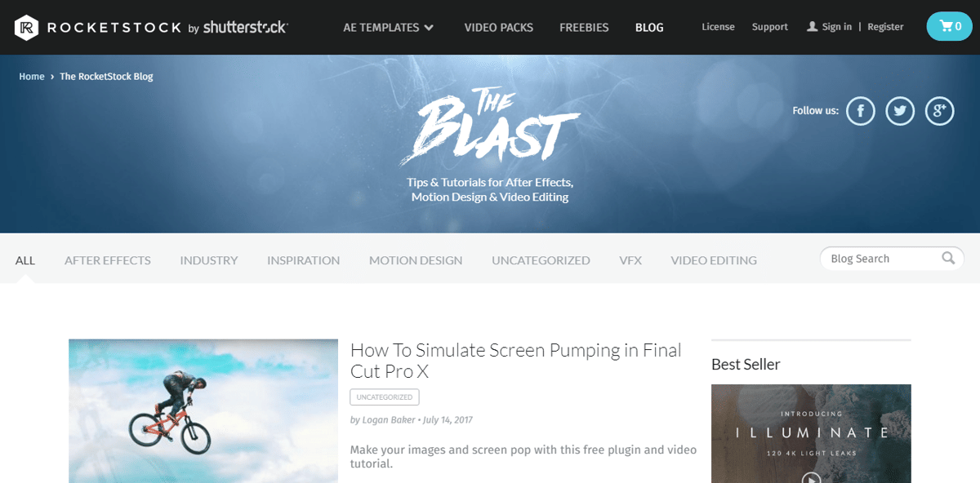980x483 pixels.
Task: Click the RocketStock logo icon
Action: (27, 27)
